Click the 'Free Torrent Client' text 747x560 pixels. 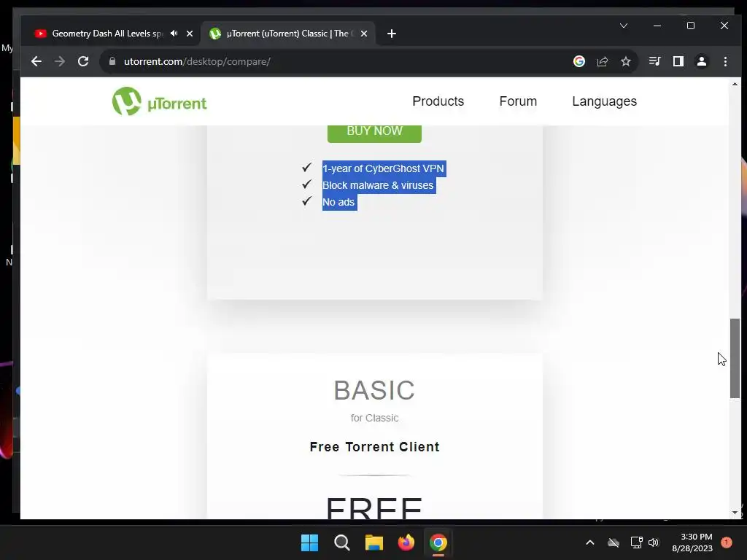point(374,447)
